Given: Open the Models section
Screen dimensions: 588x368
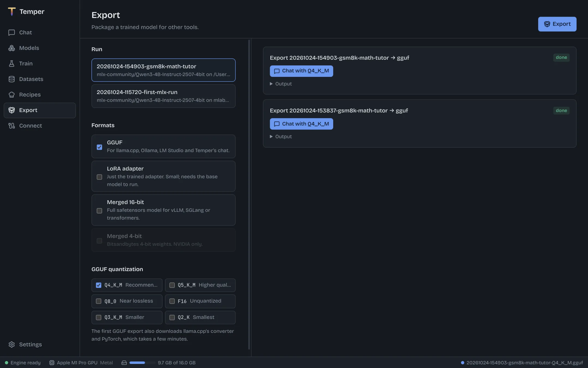Looking at the screenshot, I should pos(40,48).
